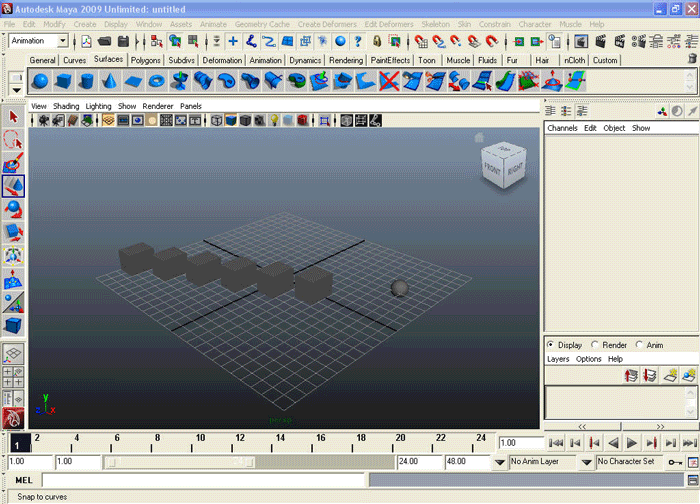Click the time range slider bar
The image size is (700, 504).
(x=180, y=462)
